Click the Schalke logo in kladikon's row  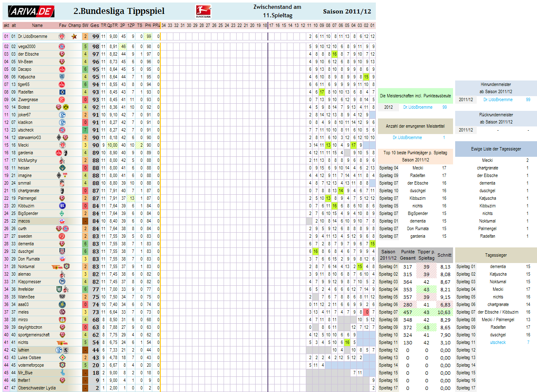point(62,123)
